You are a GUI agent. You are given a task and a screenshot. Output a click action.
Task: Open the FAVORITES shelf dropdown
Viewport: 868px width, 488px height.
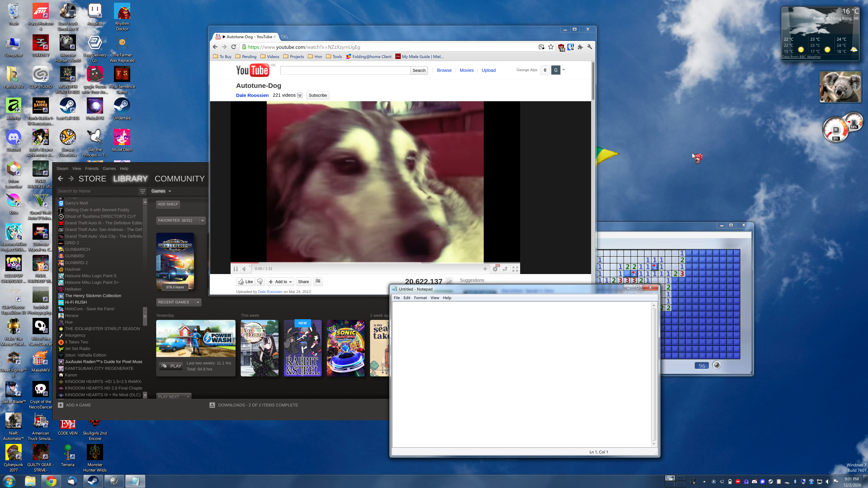pyautogui.click(x=203, y=221)
